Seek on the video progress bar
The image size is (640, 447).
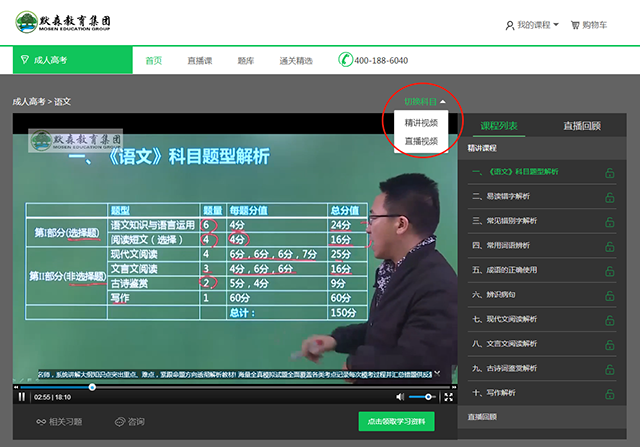point(235,387)
